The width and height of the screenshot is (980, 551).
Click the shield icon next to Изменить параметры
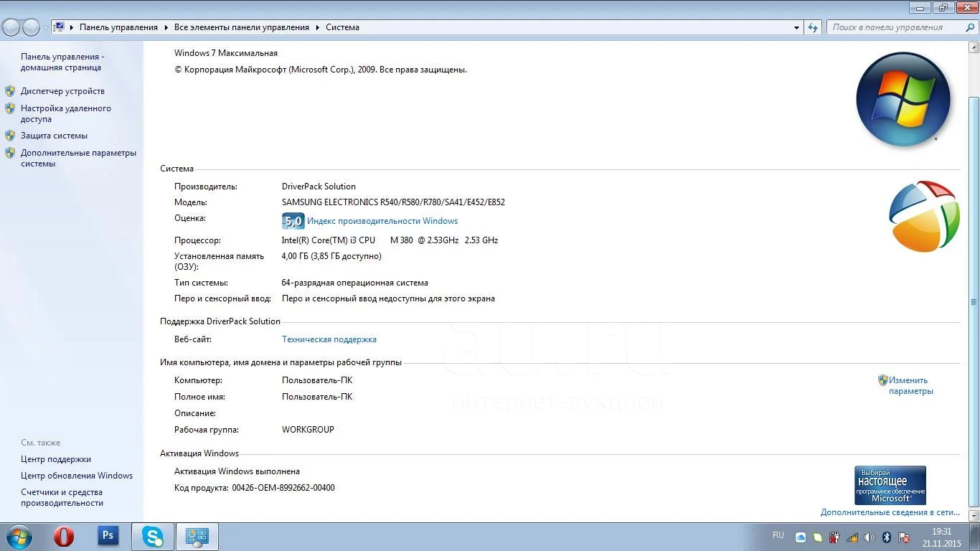pos(883,380)
